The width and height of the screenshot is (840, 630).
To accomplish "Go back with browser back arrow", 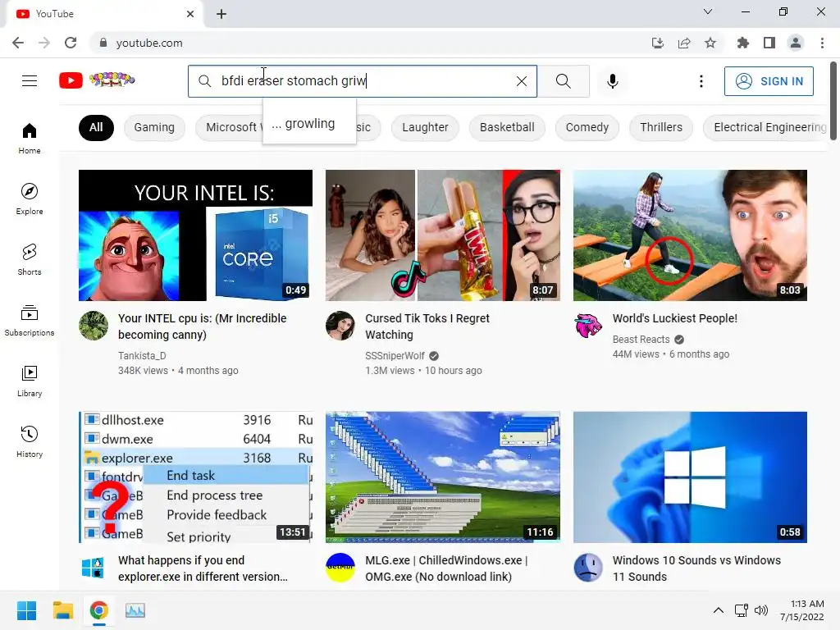I will tap(18, 43).
